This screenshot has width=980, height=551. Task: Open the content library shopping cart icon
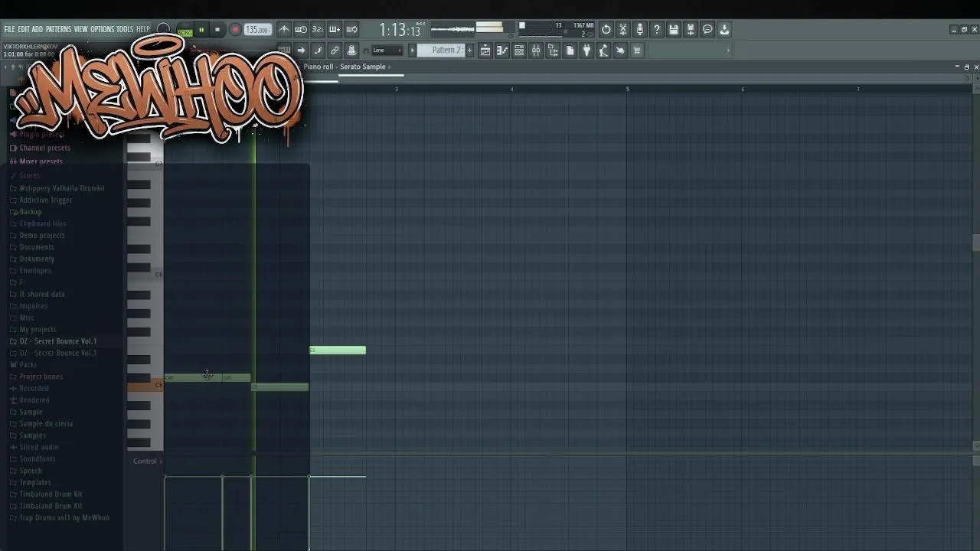tap(637, 51)
